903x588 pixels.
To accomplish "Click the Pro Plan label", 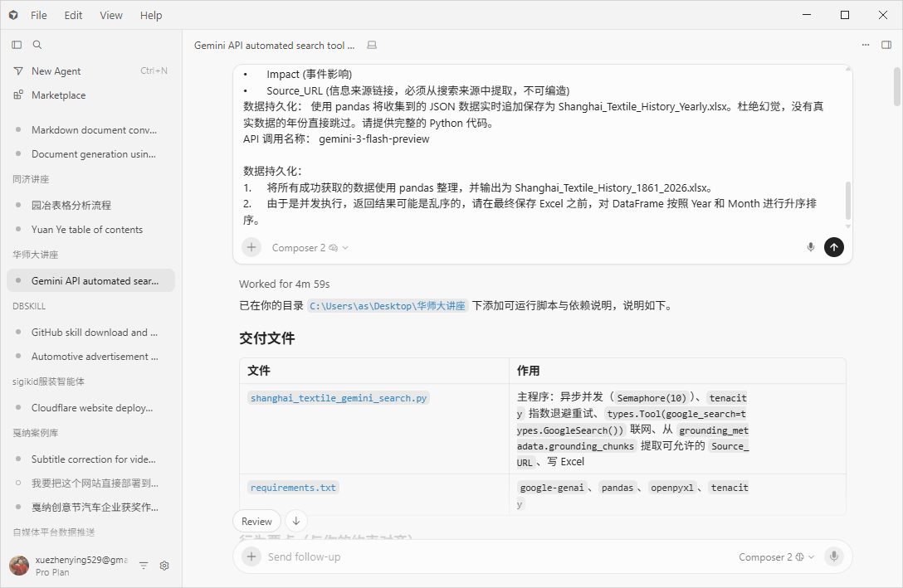I will pos(52,572).
